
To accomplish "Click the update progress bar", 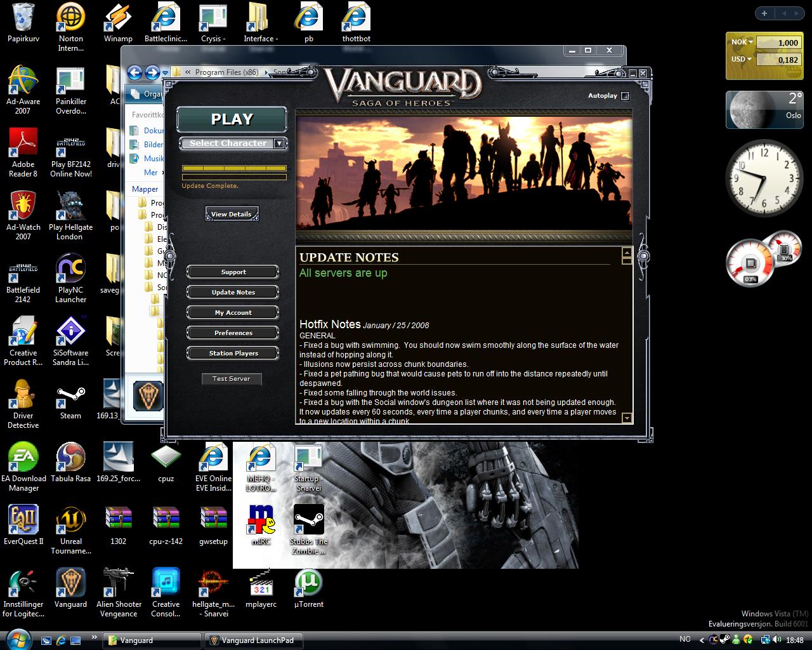I will point(234,168).
